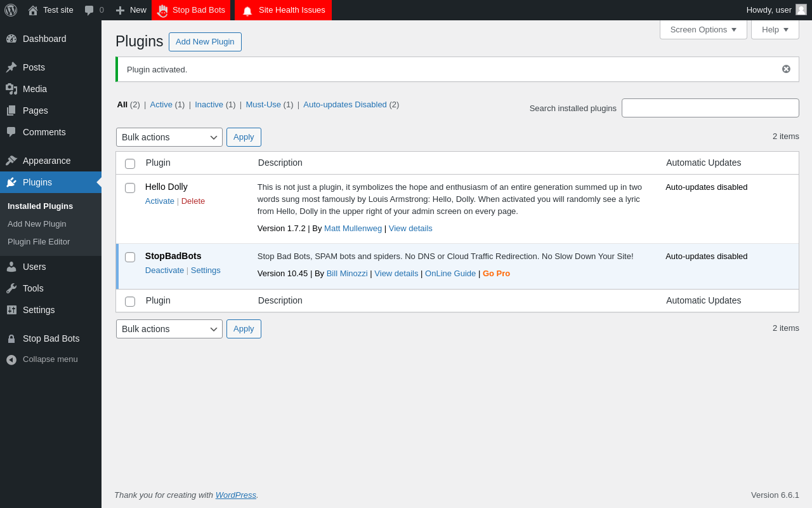
Task: Activate the Hello Dolly plugin
Action: pyautogui.click(x=160, y=201)
